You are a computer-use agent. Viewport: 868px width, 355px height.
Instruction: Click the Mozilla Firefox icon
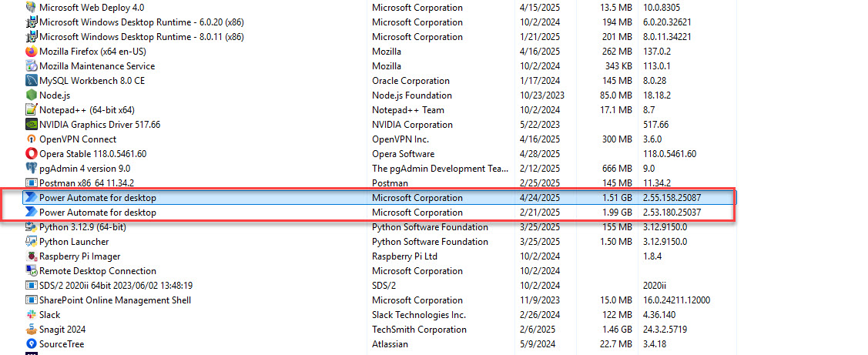(x=31, y=52)
